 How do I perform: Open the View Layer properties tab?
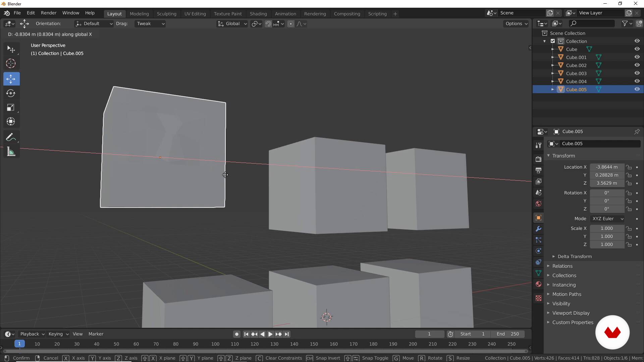pyautogui.click(x=538, y=181)
